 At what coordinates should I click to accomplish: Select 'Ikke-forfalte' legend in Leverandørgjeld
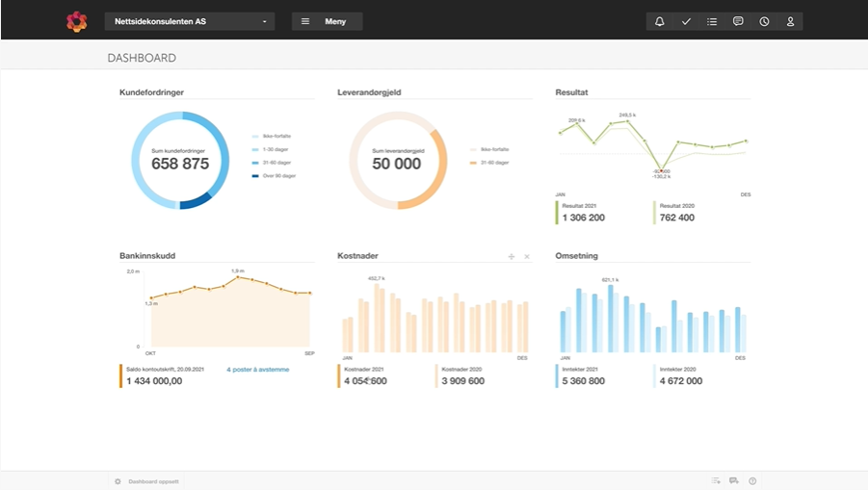[x=489, y=149]
